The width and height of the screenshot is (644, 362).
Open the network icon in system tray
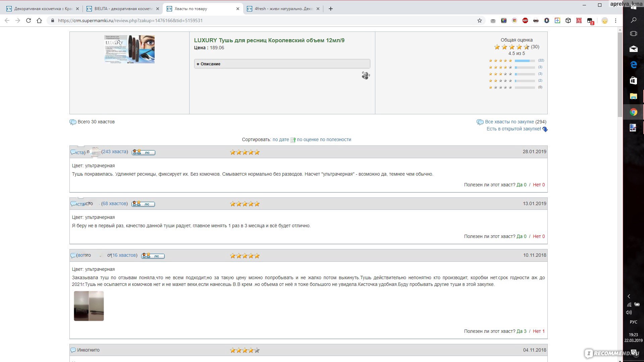pyautogui.click(x=629, y=305)
